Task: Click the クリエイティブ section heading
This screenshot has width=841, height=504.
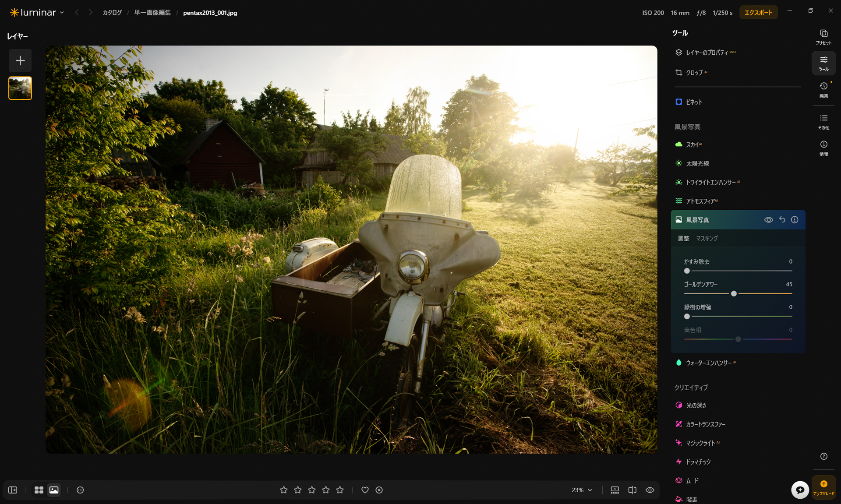Action: [691, 388]
